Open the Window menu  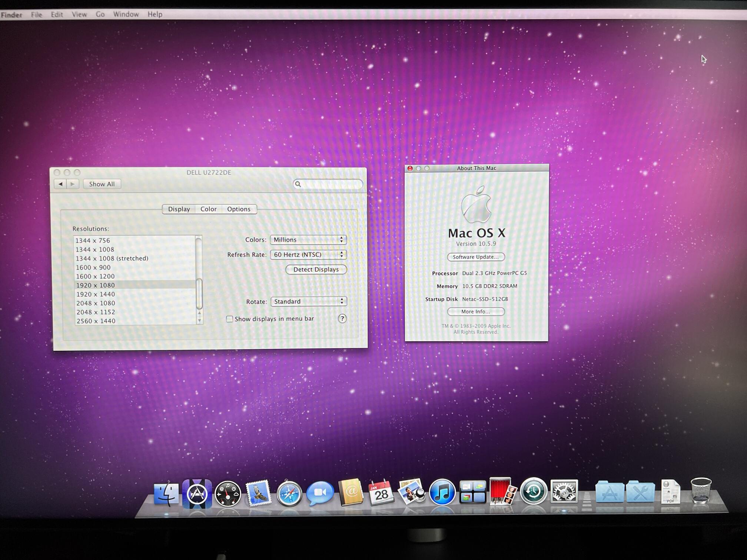click(126, 14)
